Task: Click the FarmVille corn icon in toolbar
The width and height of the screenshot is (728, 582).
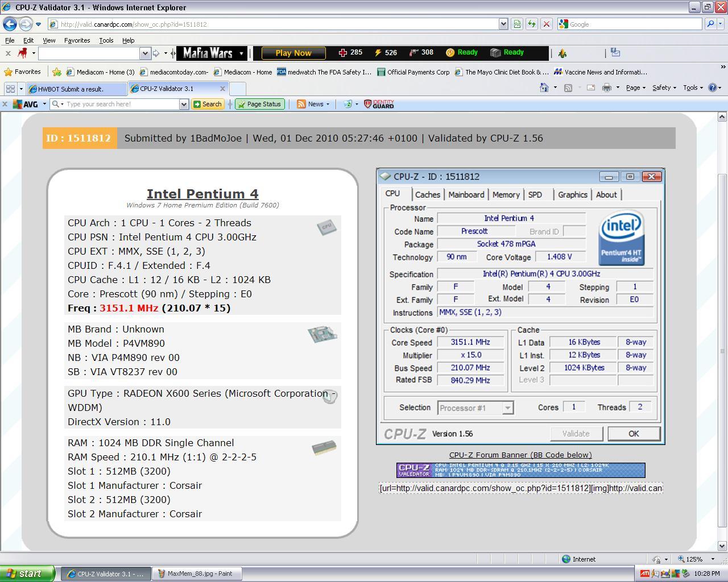Action: [562, 53]
